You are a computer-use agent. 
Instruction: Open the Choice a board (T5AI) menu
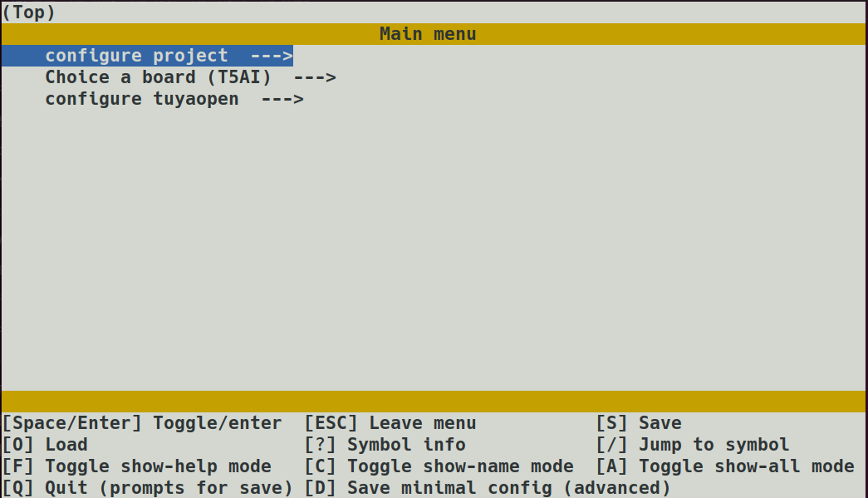click(157, 76)
